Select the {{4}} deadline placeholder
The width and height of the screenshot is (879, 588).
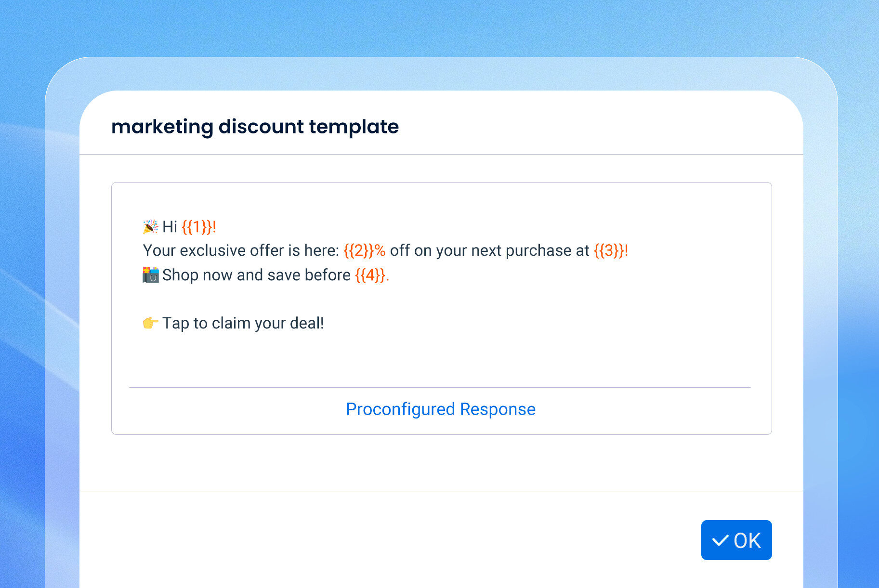[370, 274]
